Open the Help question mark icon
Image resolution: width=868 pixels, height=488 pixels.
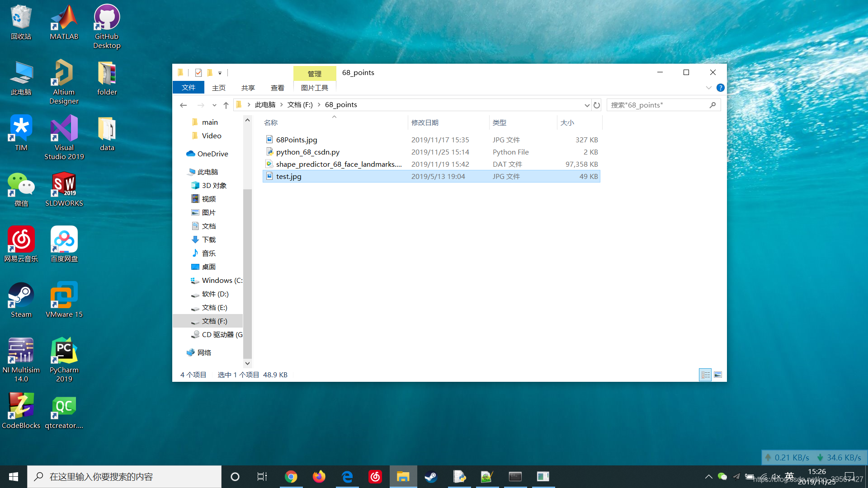(721, 88)
